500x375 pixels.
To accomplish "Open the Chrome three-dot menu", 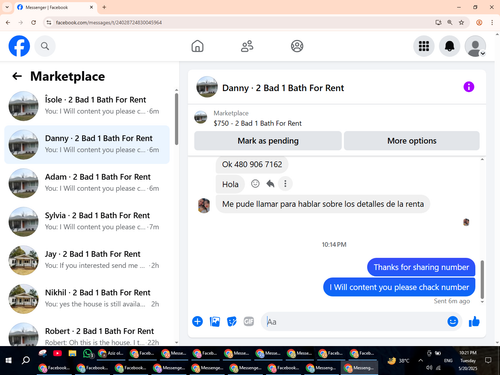I will coord(492,22).
